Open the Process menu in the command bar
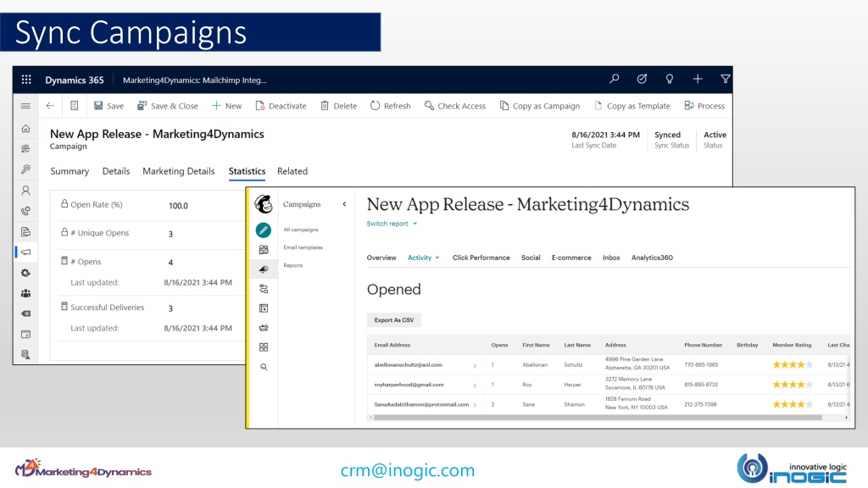The image size is (868, 488). [704, 106]
